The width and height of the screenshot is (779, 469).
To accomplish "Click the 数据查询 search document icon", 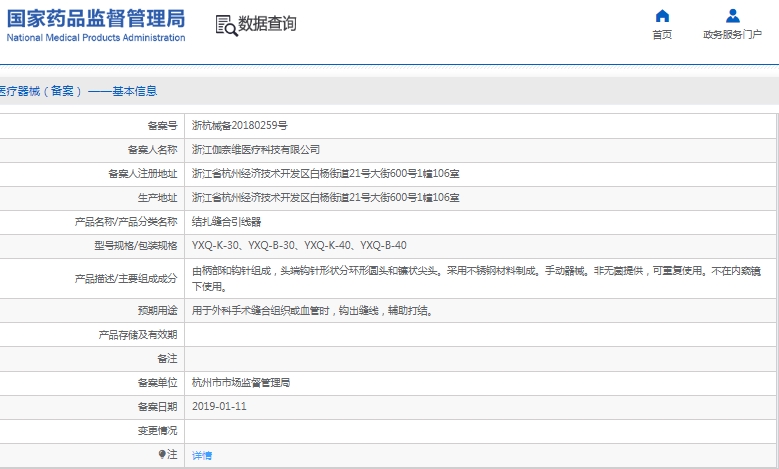I will click(x=226, y=25).
